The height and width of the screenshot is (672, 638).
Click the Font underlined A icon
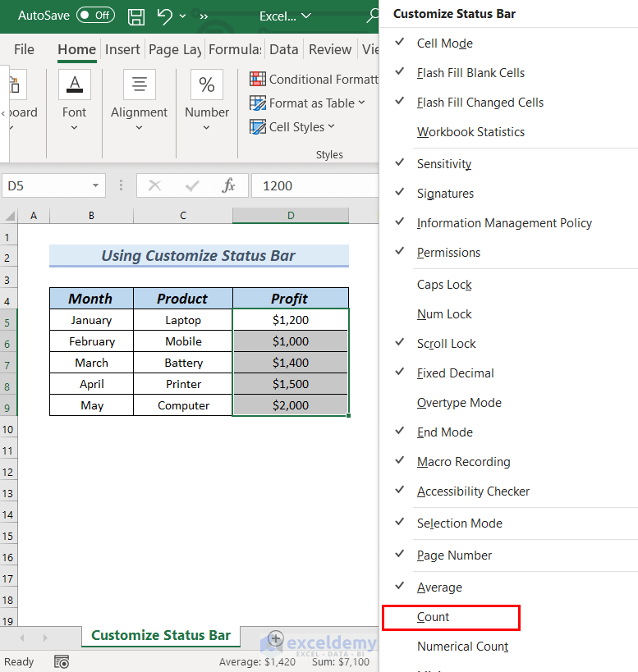point(75,85)
